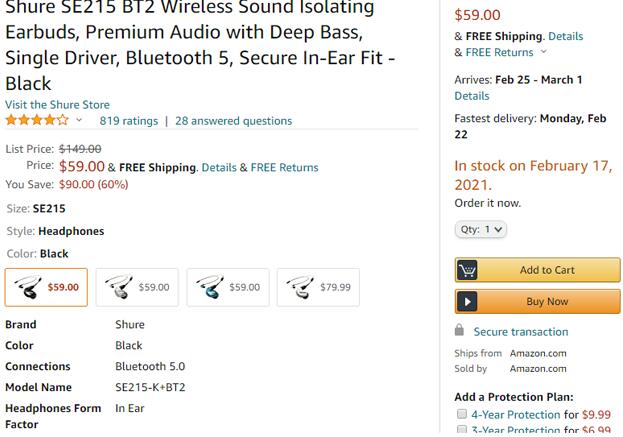Screen dimensions: 623x437
Task: Open the Qty quantity dropdown
Action: [481, 229]
